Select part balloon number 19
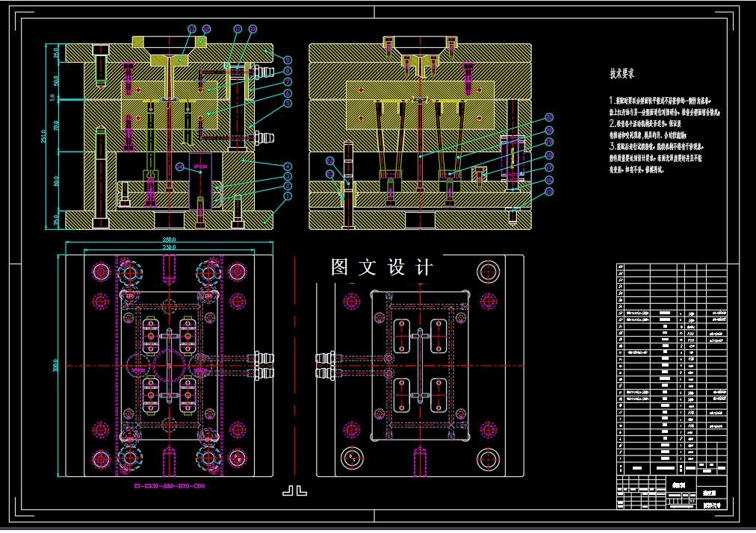The width and height of the screenshot is (756, 533). [x=549, y=142]
